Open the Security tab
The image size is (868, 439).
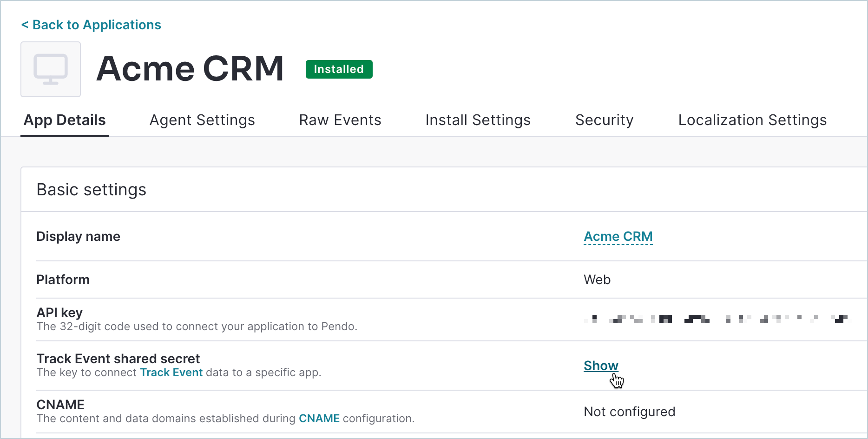(604, 120)
